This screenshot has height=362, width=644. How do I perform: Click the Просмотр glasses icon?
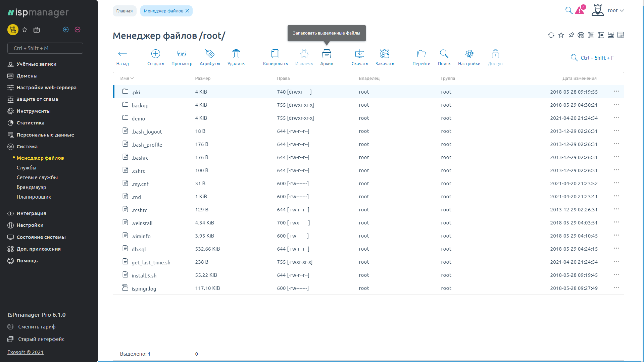[182, 54]
